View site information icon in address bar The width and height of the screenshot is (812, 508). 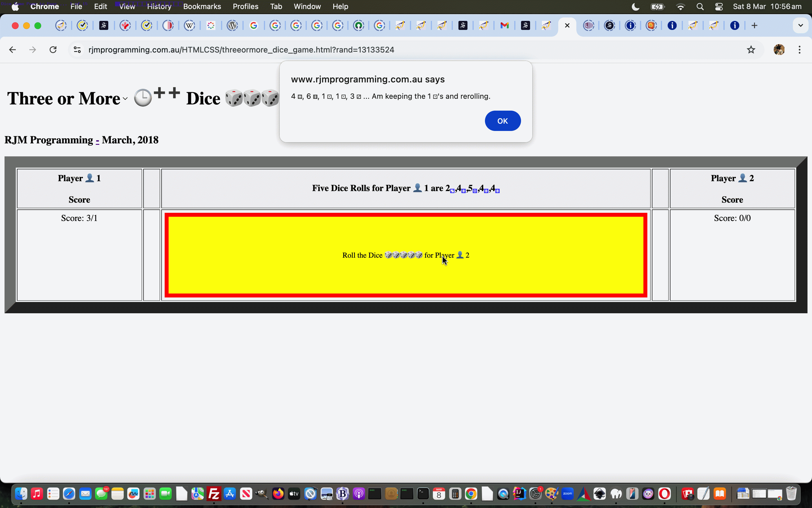coord(77,50)
